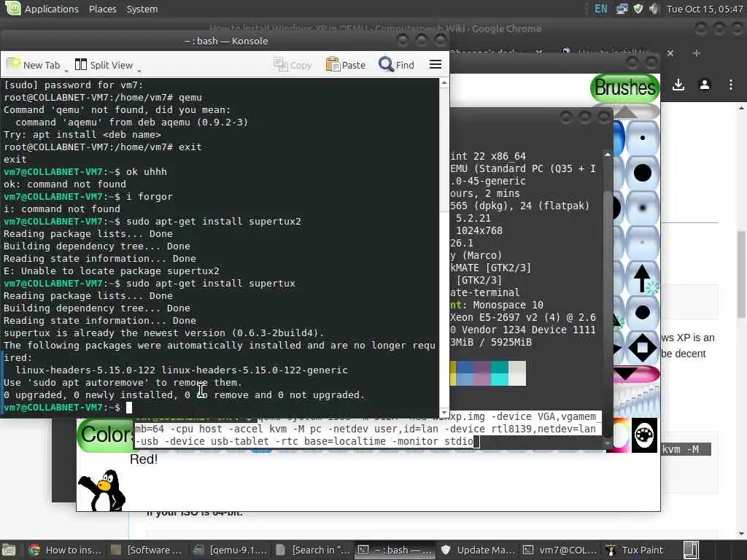Open Konsole hamburger menu

click(436, 64)
